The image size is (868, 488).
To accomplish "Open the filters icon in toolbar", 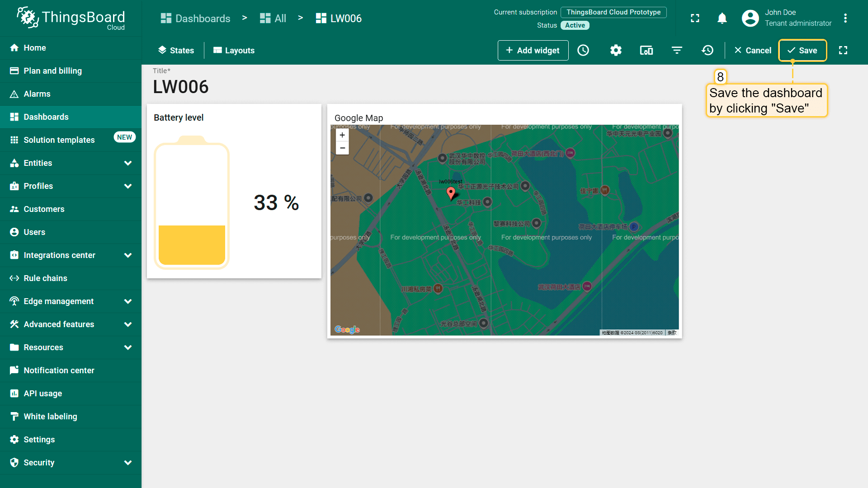I will click(677, 50).
